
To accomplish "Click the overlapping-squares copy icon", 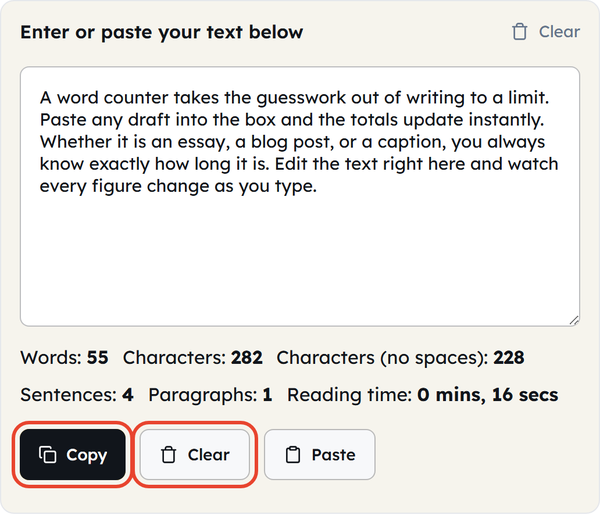I will (x=47, y=455).
